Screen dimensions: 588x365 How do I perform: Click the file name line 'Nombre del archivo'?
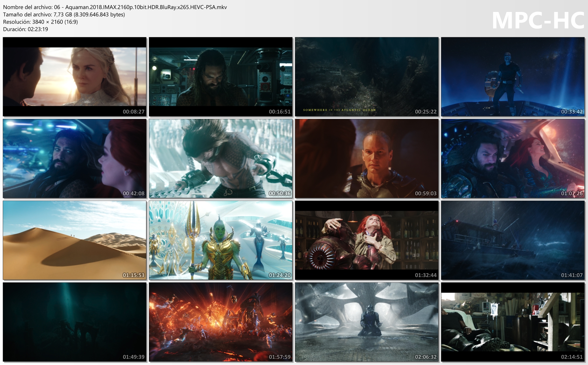pyautogui.click(x=115, y=7)
